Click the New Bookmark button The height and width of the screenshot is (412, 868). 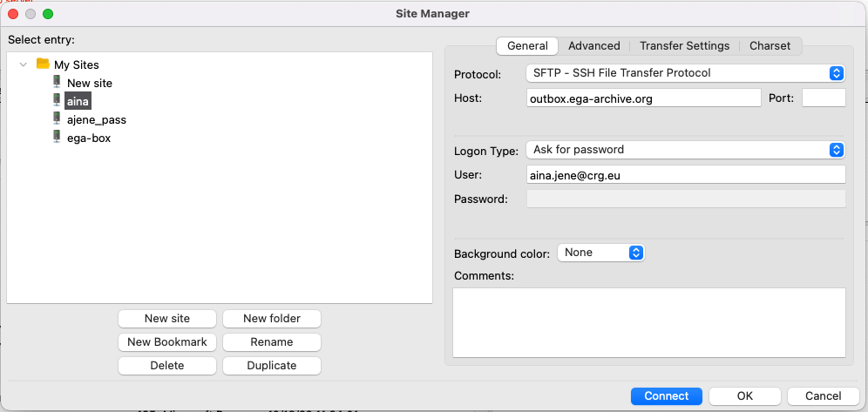[x=167, y=342]
